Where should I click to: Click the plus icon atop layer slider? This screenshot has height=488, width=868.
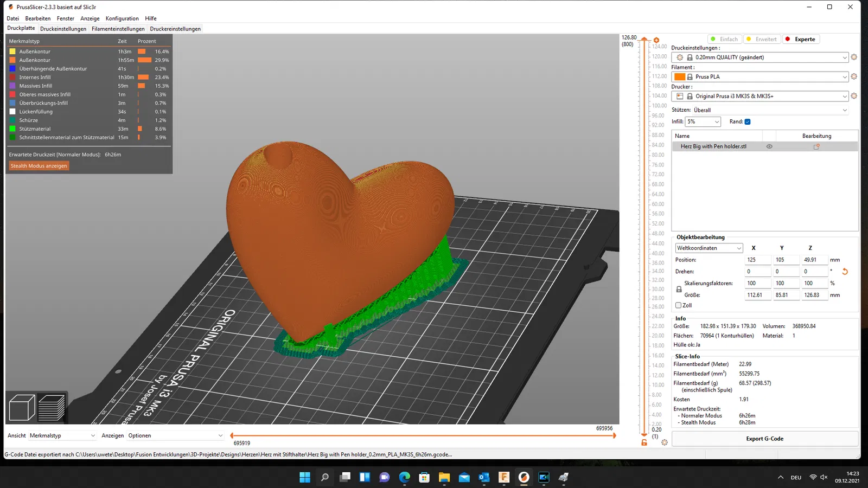[656, 40]
